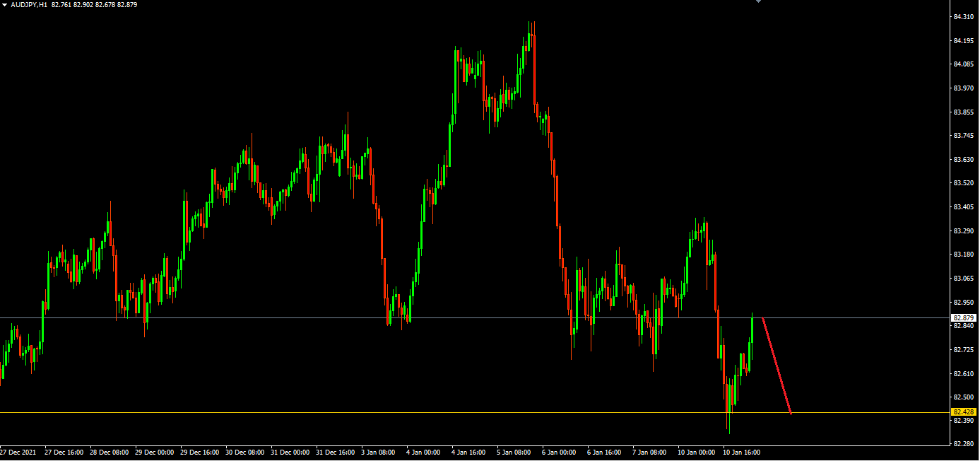Click the 31 Dec 00:00 time label
The image size is (980, 461).
pos(290,452)
